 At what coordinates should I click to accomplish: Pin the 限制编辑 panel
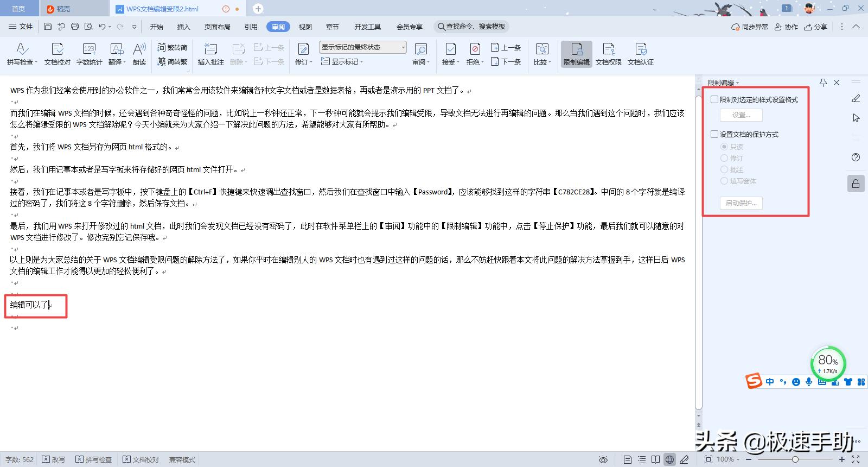coord(823,83)
